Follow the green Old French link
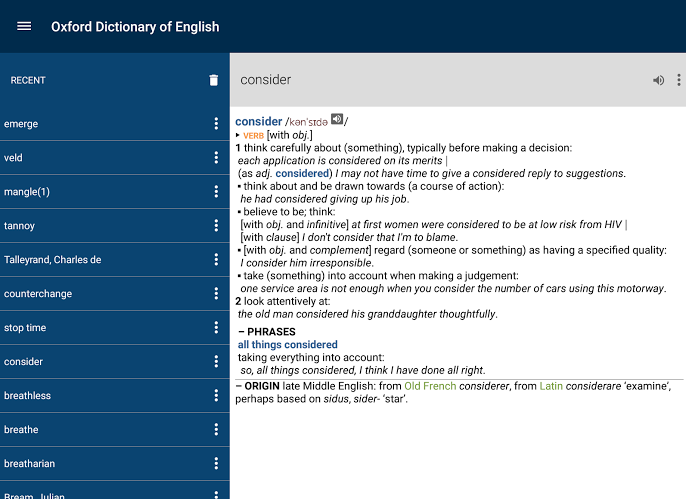Screen dimensions: 686x500 pos(430,386)
